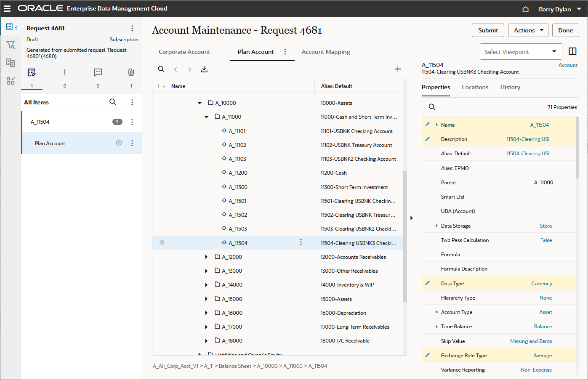Viewport: 588px width, 380px height.
Task: Go to previous search result arrow
Action: tap(176, 69)
